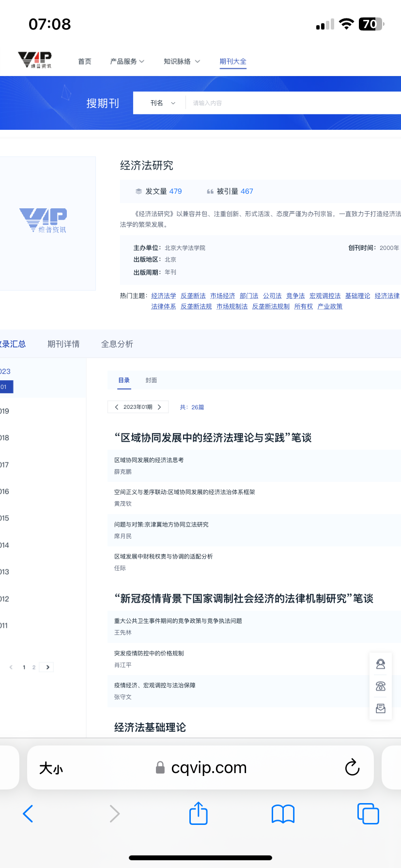Go back to the previous page in Safari
The image size is (401, 868).
[x=28, y=814]
